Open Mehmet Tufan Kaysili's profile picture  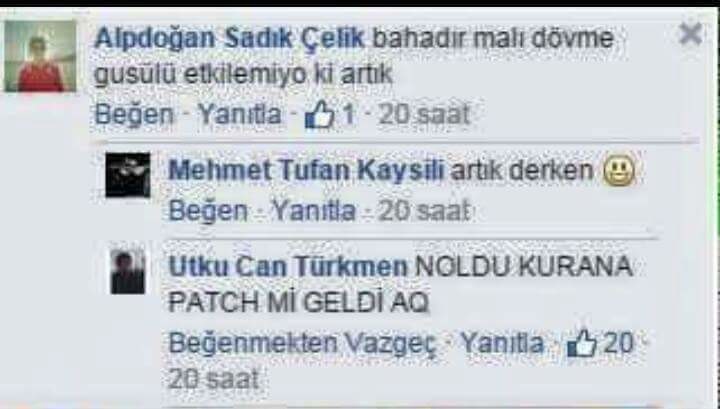coord(128,175)
